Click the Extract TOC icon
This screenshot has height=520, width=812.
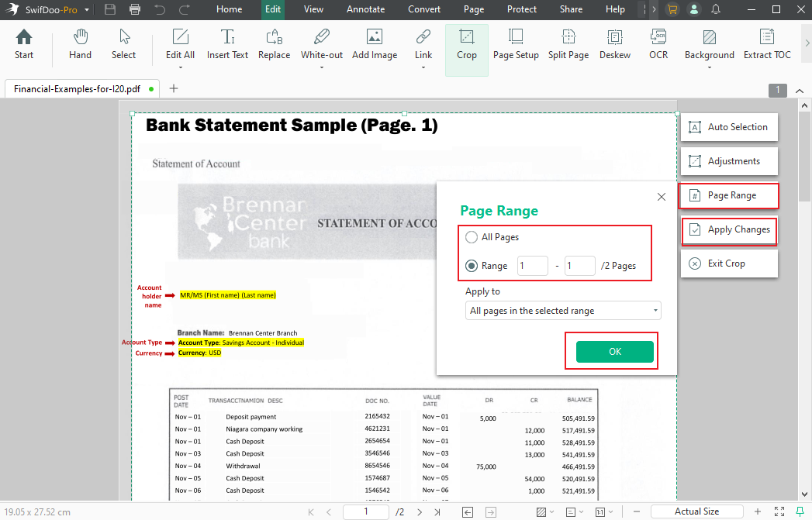point(767,43)
